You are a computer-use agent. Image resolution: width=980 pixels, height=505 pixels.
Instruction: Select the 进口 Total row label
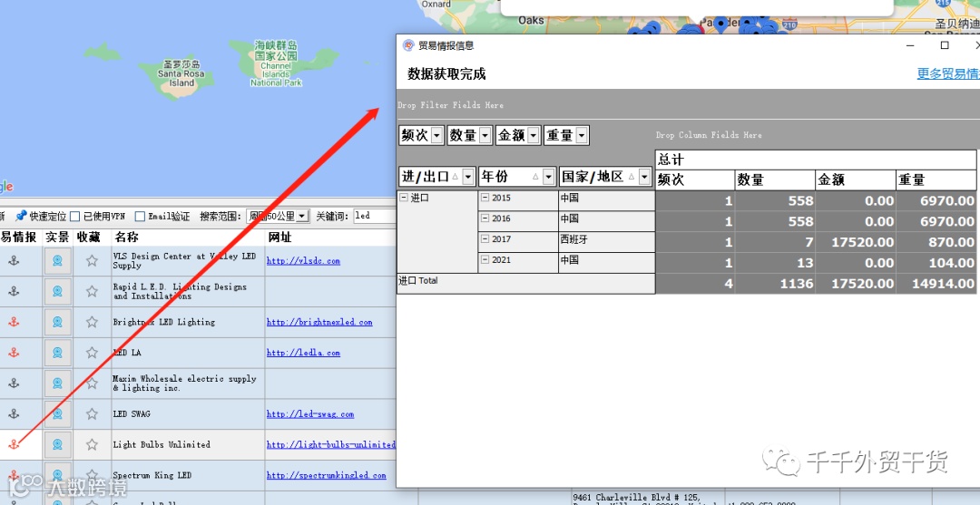[x=525, y=284]
